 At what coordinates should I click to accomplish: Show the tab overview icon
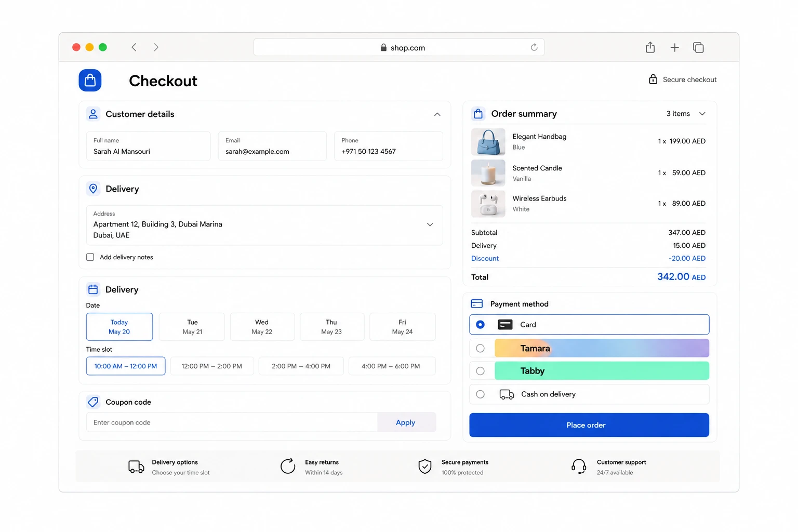(698, 48)
